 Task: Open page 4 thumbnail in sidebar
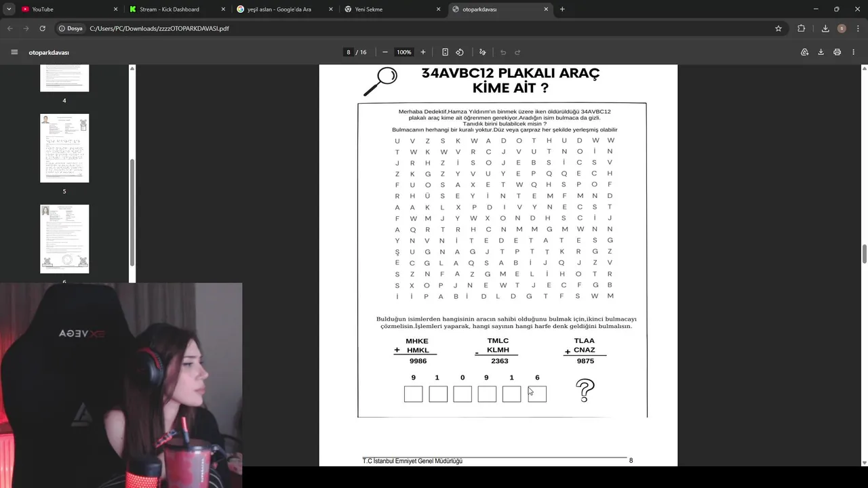[x=64, y=78]
